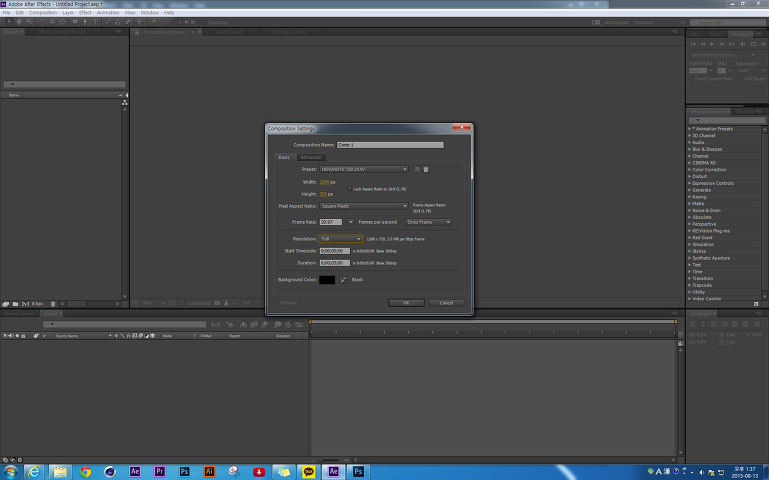769x480 pixels.
Task: Switch to the Advanced tab
Action: pos(311,157)
